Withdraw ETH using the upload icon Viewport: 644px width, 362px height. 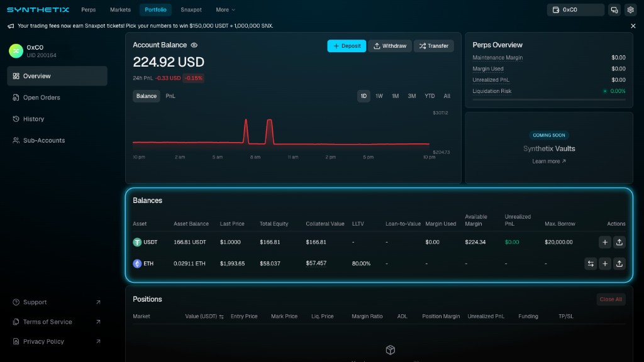(619, 263)
